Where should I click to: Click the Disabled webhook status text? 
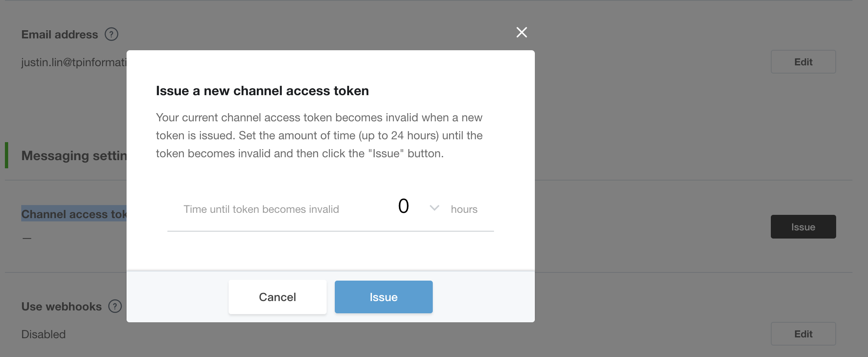(x=43, y=334)
